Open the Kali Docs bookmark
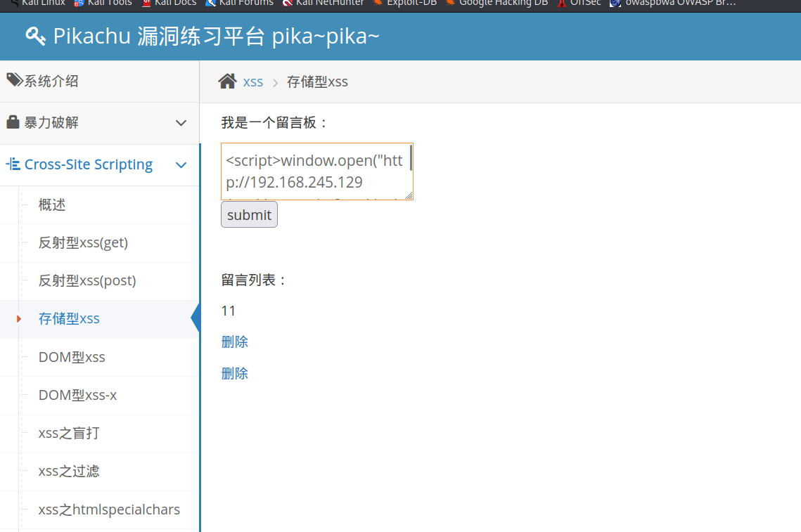Image resolution: width=801 pixels, height=532 pixels. coord(169,3)
